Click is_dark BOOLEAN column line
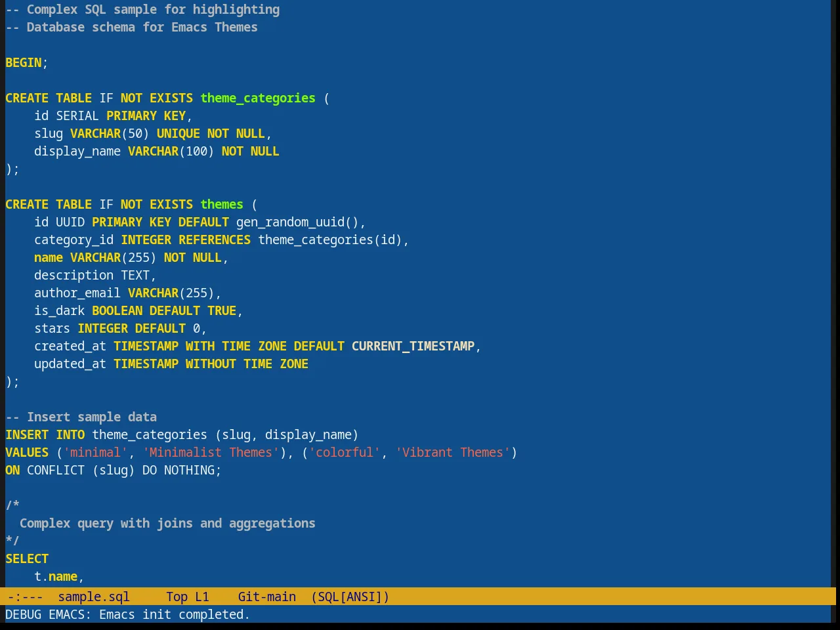The image size is (840, 630). (x=138, y=310)
